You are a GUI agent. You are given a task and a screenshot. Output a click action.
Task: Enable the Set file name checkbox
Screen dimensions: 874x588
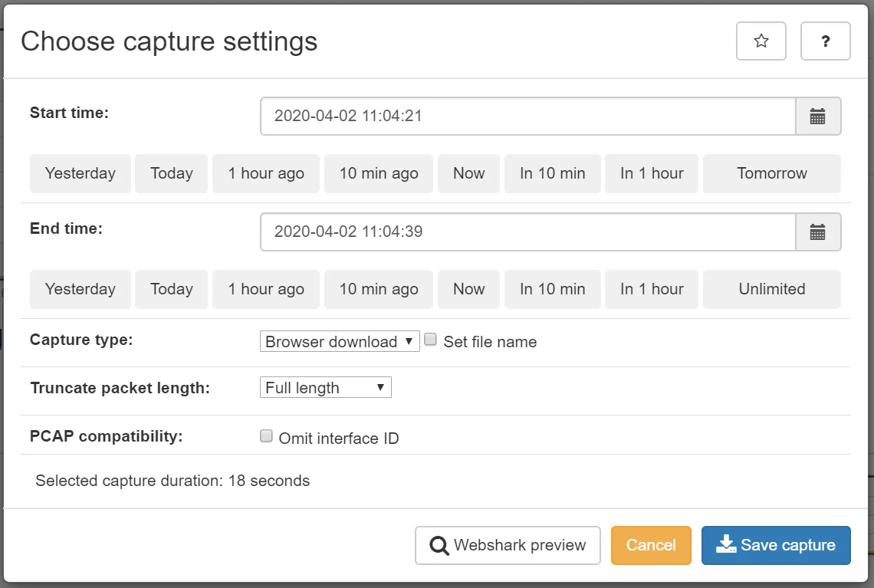pos(431,340)
